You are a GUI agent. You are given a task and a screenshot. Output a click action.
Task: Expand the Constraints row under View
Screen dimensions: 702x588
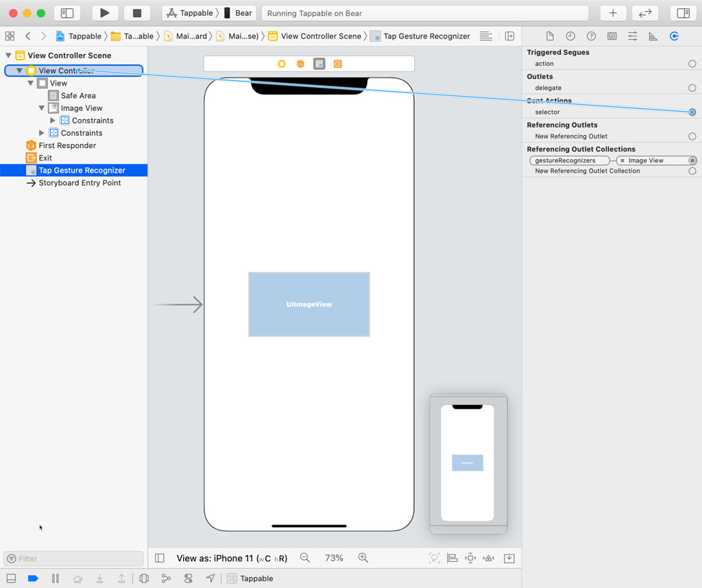click(x=42, y=133)
